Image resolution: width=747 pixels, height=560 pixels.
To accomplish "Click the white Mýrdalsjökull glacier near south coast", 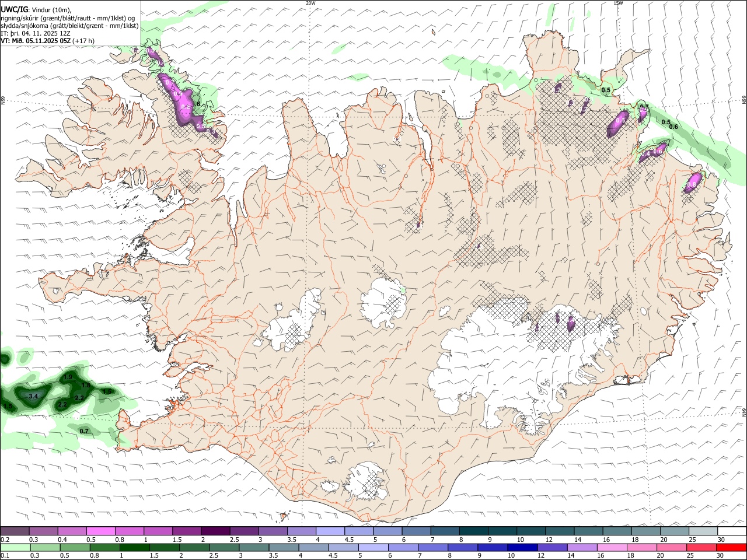I will (x=366, y=482).
